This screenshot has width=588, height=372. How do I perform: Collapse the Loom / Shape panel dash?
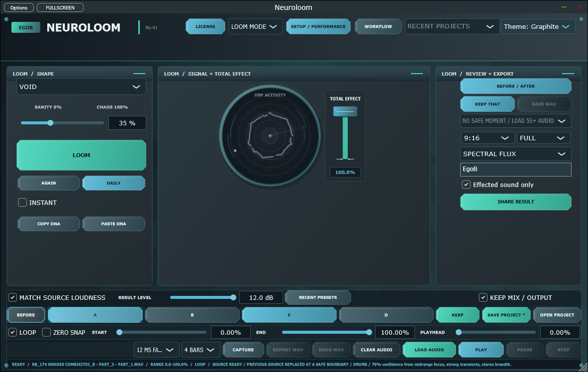tap(139, 74)
